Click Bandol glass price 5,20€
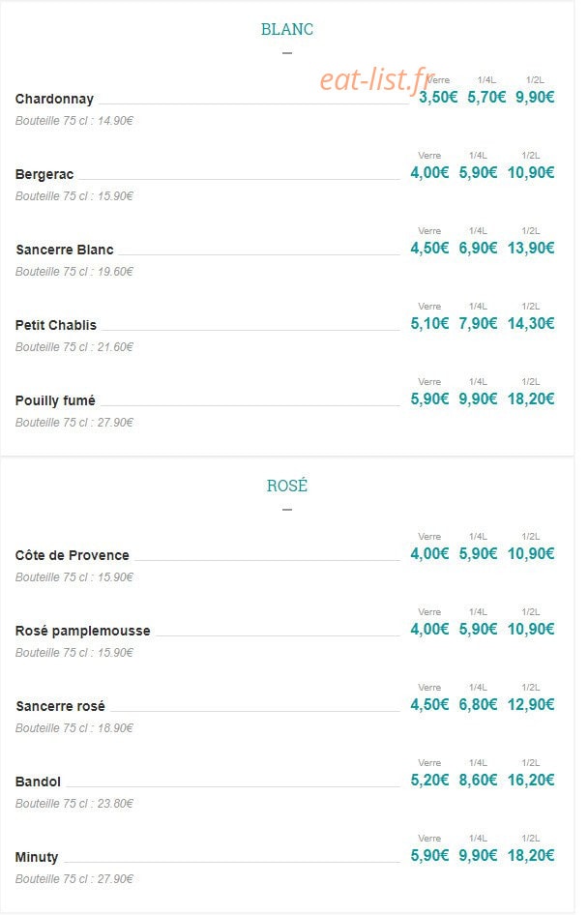588x915 pixels. click(x=429, y=781)
